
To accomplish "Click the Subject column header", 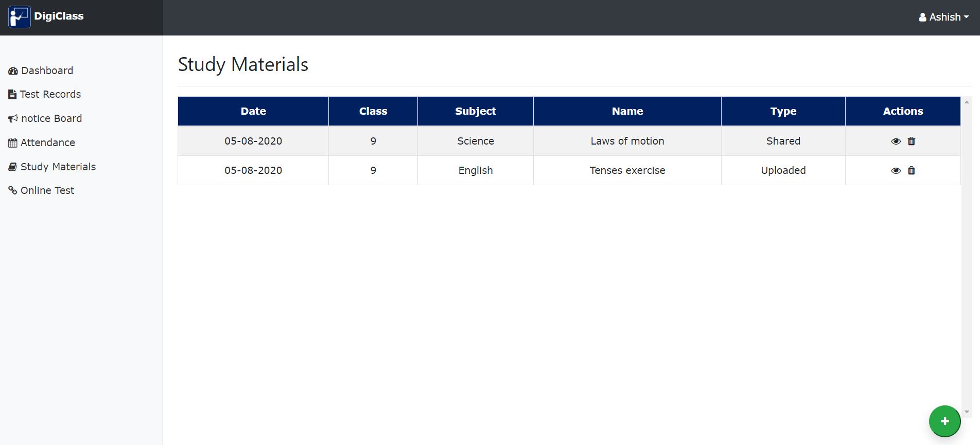I will click(x=475, y=111).
